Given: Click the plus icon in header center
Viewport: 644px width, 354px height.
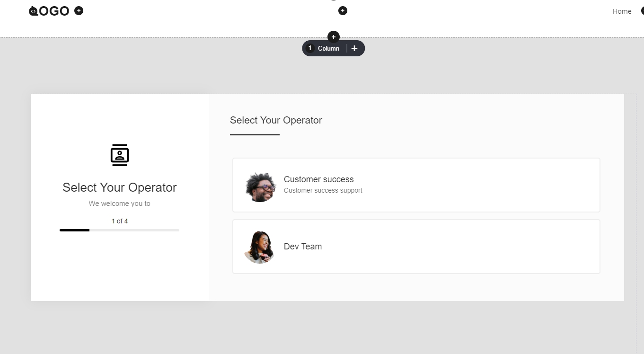Looking at the screenshot, I should (x=343, y=10).
